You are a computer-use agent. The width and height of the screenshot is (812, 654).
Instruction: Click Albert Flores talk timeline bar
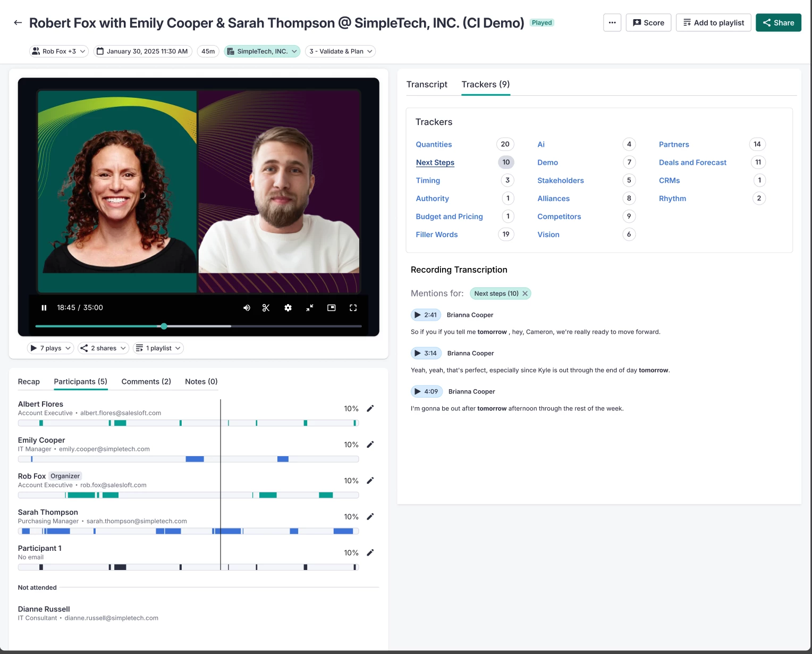(188, 423)
